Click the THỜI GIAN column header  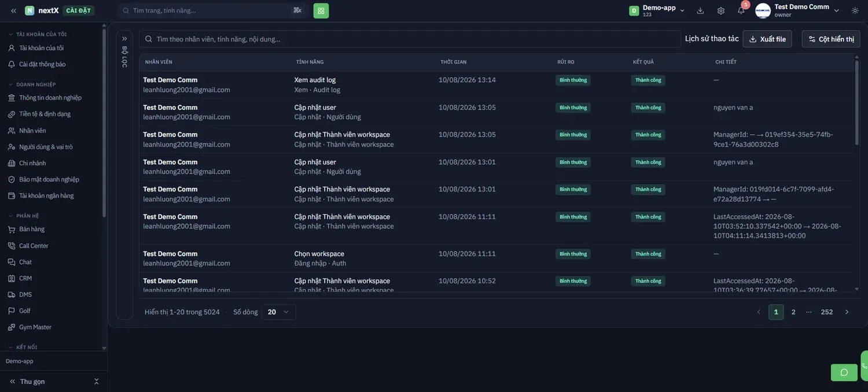[x=454, y=62]
